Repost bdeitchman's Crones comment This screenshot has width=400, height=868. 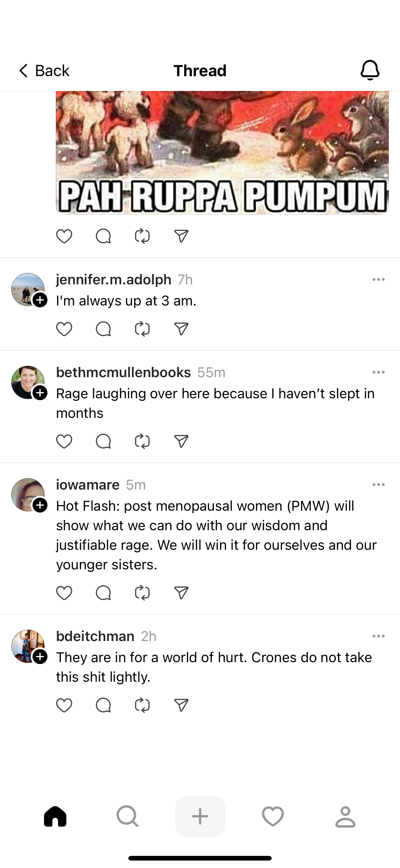point(142,705)
